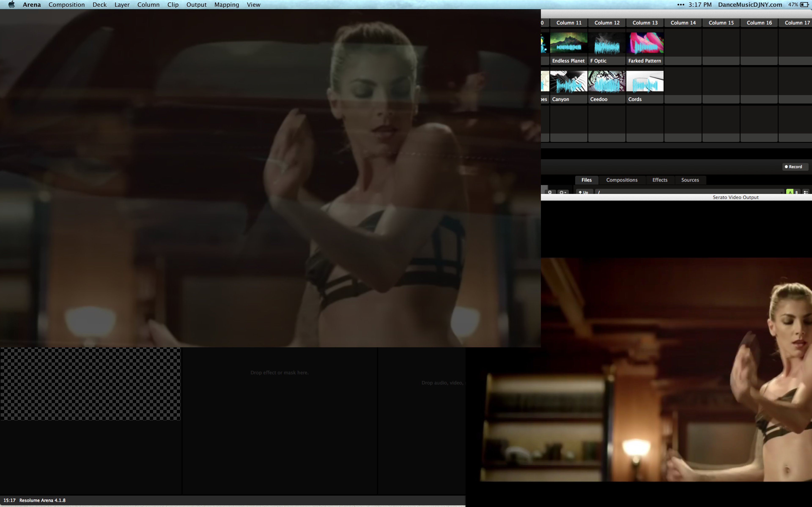
Task: Click the search magnifier icon in file browser
Action: click(550, 192)
